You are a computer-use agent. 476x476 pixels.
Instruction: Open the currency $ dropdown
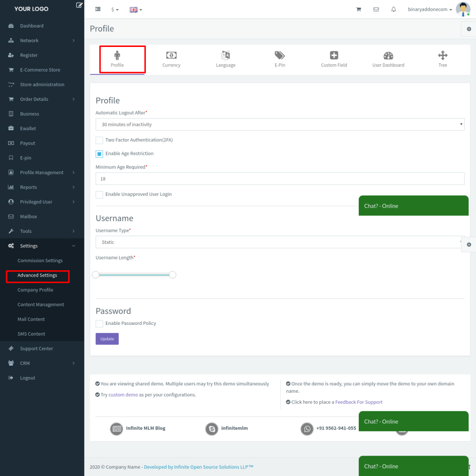[115, 10]
